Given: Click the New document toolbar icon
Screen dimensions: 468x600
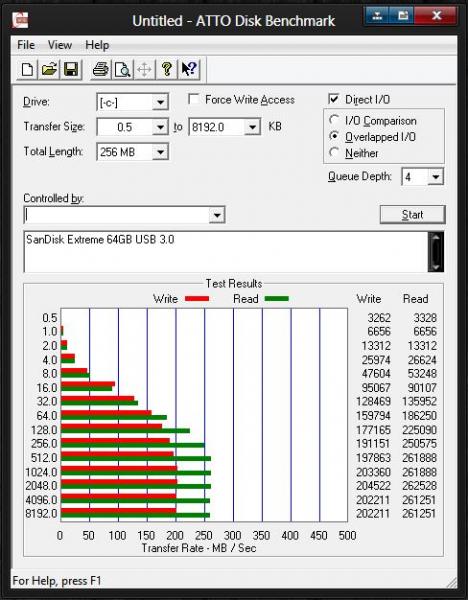Looking at the screenshot, I should 27,69.
